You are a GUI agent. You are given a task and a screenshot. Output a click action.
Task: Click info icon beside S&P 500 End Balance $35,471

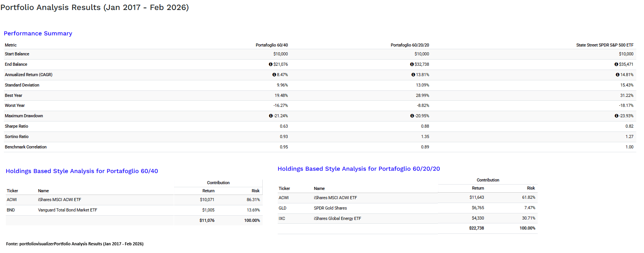click(616, 65)
